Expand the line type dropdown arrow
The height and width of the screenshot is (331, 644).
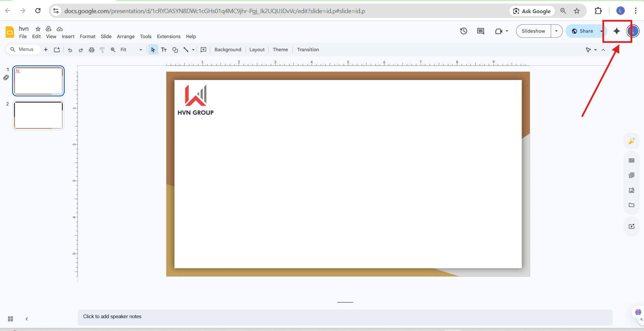pos(193,50)
